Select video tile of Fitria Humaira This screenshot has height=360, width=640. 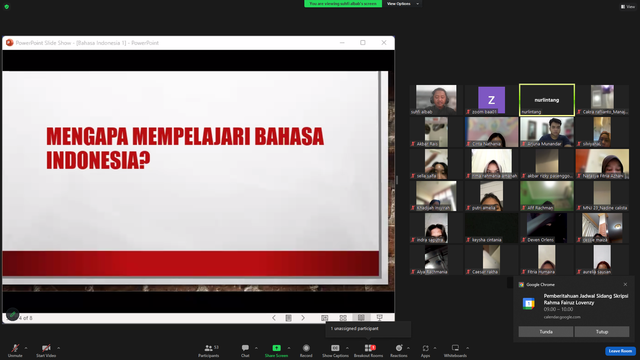click(547, 260)
